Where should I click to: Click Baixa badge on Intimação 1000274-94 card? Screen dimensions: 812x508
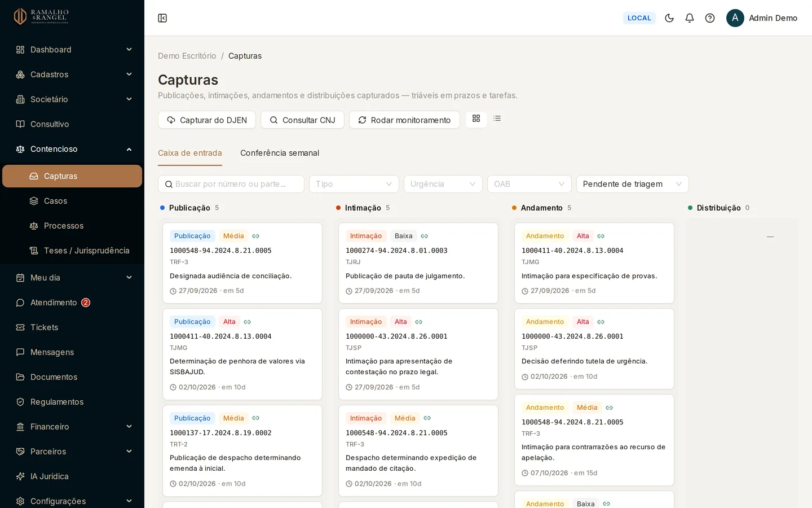point(404,236)
